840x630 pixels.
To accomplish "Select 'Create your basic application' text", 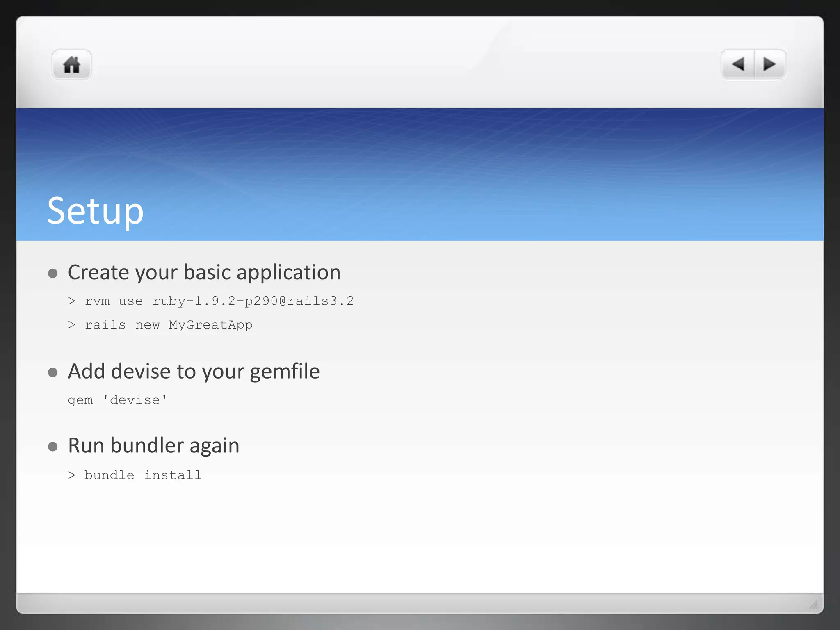I will point(204,272).
